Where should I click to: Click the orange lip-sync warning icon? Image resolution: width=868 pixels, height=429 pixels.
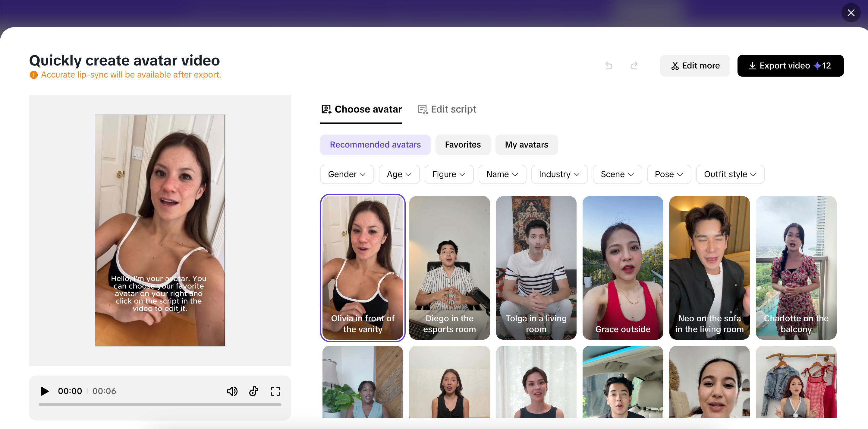[x=33, y=75]
